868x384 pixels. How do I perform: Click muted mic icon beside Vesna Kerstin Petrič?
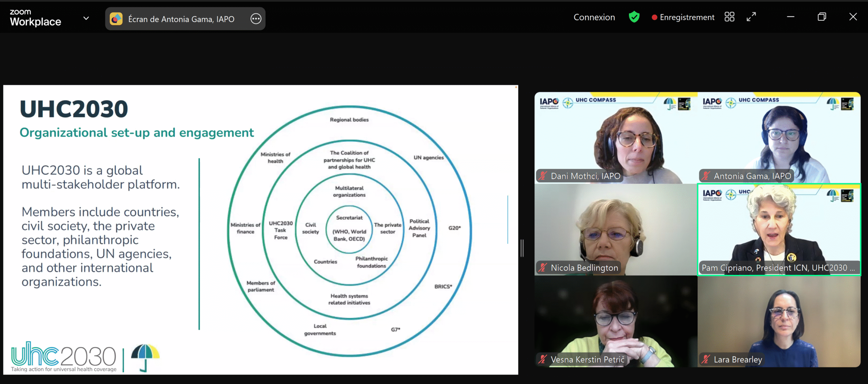pyautogui.click(x=543, y=359)
